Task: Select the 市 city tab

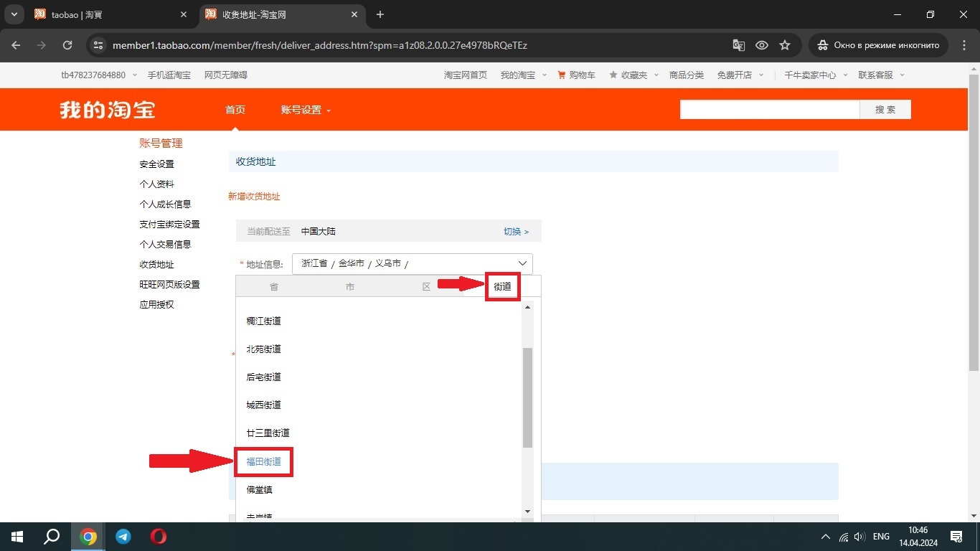Action: 350,286
